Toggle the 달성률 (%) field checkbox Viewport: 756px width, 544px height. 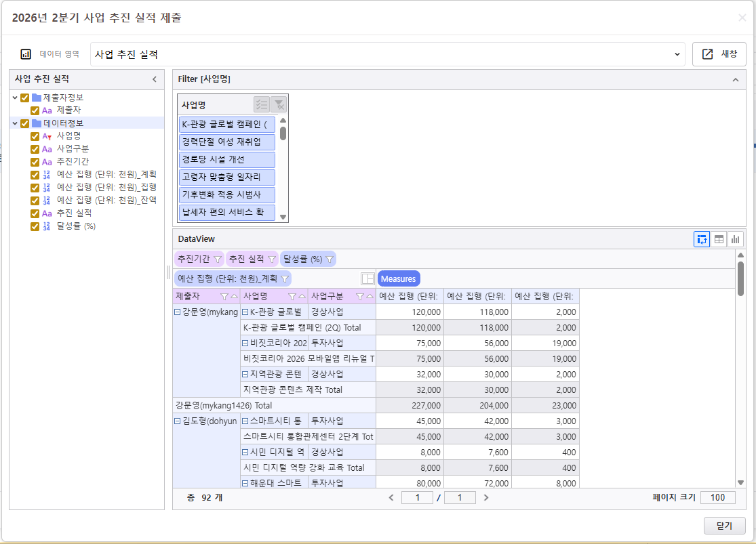click(x=35, y=226)
